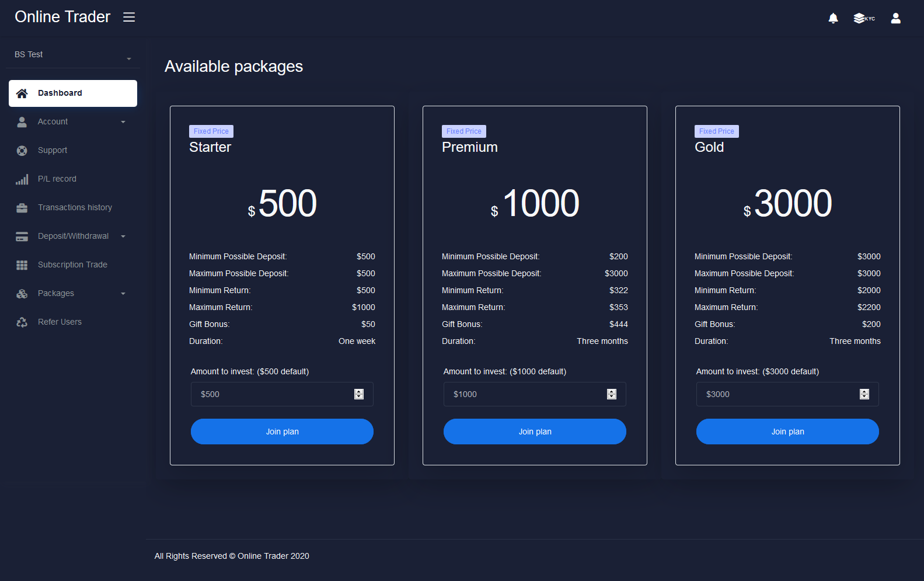
Task: Click the Starter amount stepper arrows
Action: [359, 394]
